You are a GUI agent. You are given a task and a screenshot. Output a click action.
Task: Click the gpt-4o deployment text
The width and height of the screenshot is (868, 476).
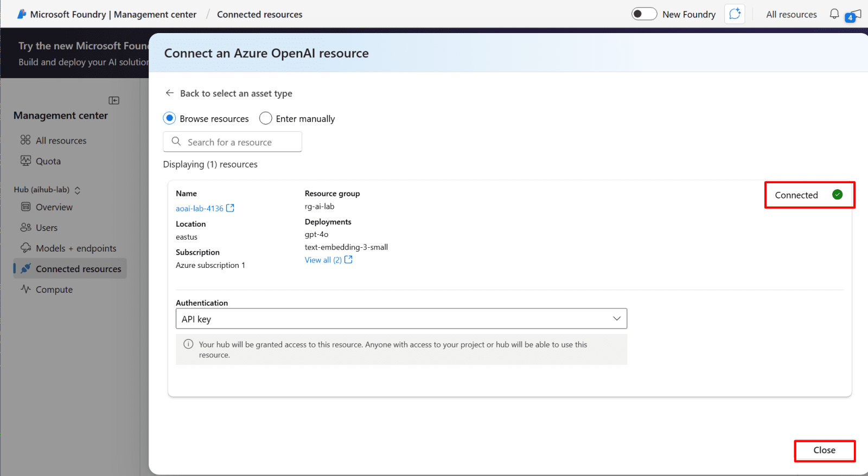coord(317,235)
